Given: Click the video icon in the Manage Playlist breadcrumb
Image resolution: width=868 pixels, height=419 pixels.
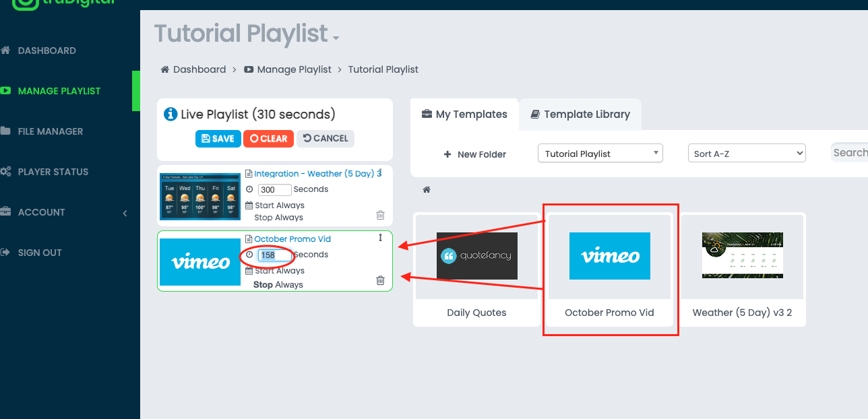Looking at the screenshot, I should [x=249, y=69].
